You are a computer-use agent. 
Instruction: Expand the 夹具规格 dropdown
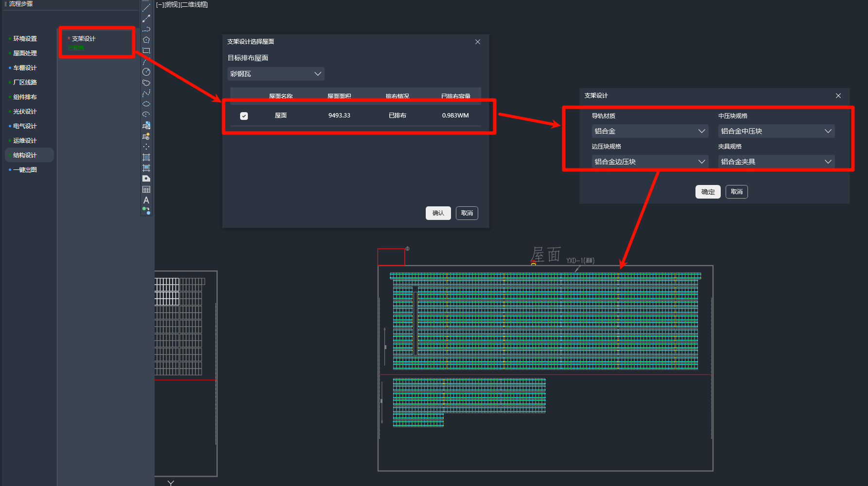coord(776,162)
